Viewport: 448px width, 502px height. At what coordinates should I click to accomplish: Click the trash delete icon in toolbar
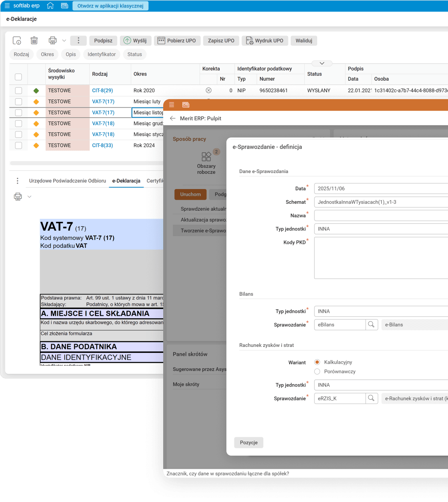click(x=34, y=40)
